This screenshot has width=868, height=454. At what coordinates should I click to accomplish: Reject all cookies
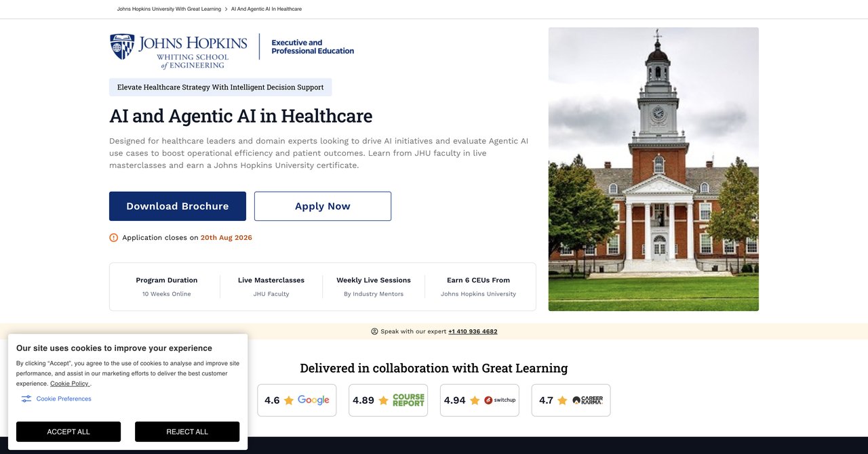[x=187, y=432]
